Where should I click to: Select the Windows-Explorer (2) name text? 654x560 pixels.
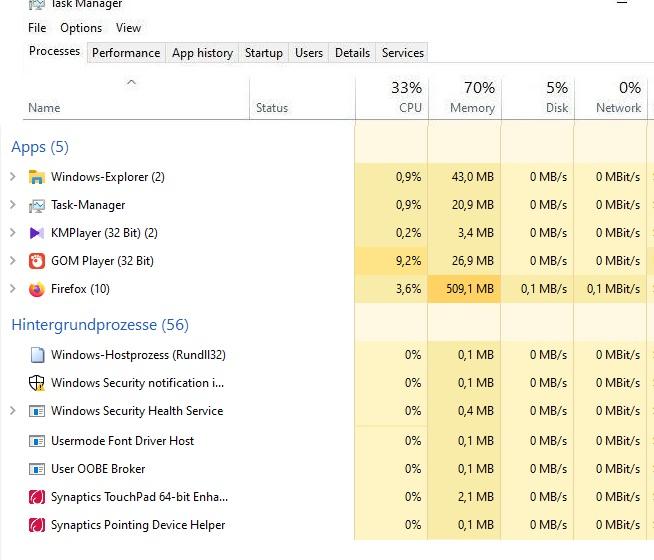pos(108,177)
